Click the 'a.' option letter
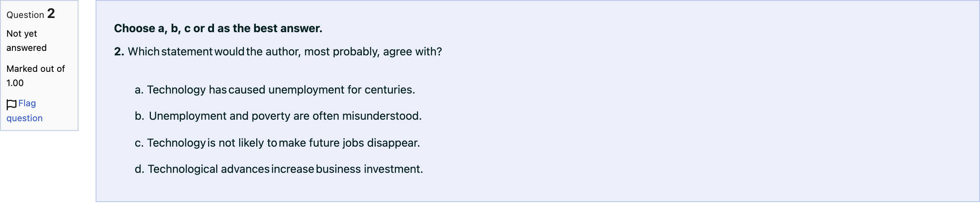The height and width of the screenshot is (214, 980). [139, 90]
